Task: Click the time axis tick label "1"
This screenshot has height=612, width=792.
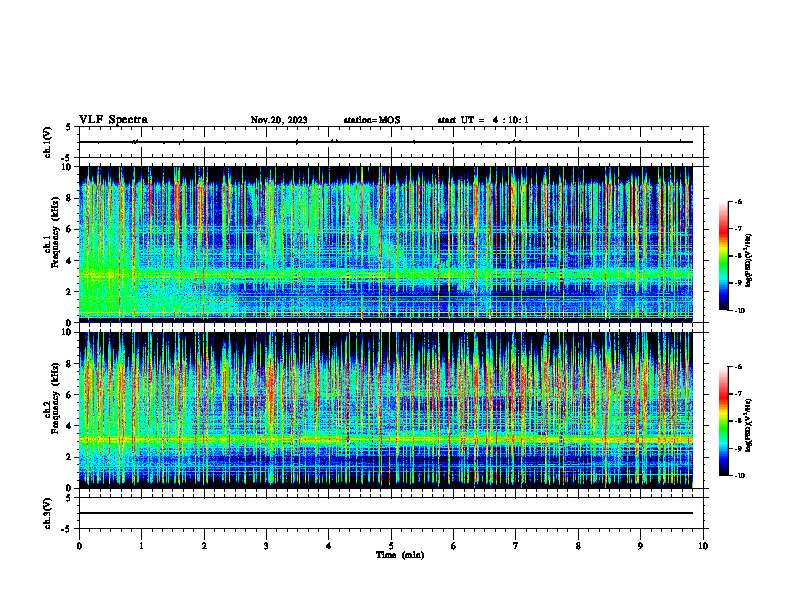Action: coord(141,546)
